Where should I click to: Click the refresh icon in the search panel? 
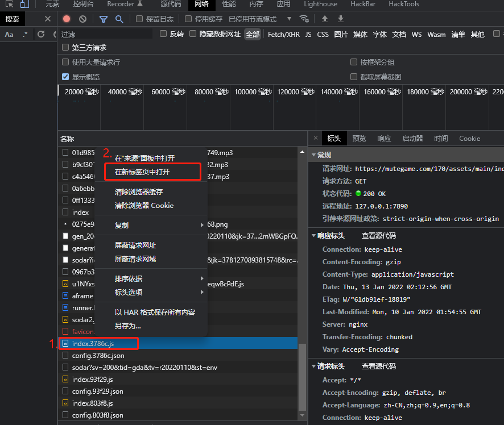pyautogui.click(x=41, y=34)
